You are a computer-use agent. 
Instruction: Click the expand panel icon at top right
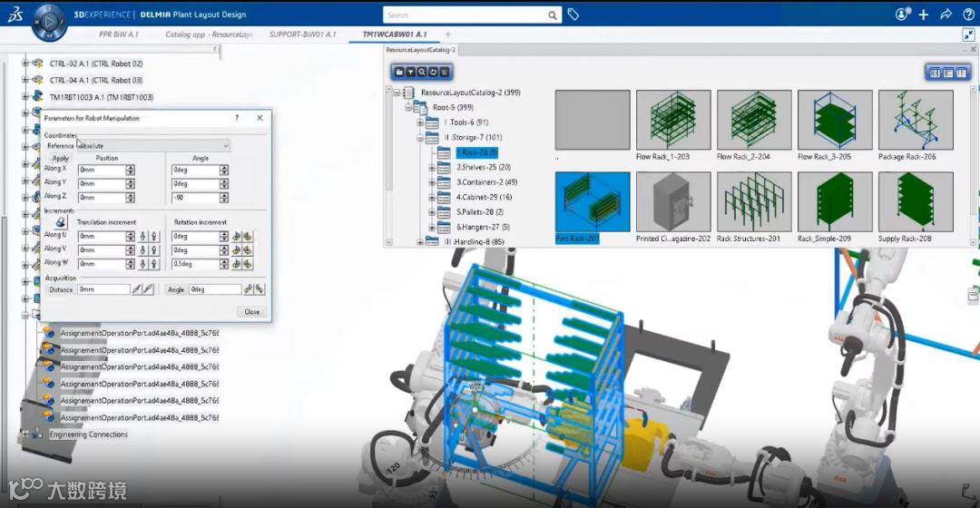(x=968, y=35)
